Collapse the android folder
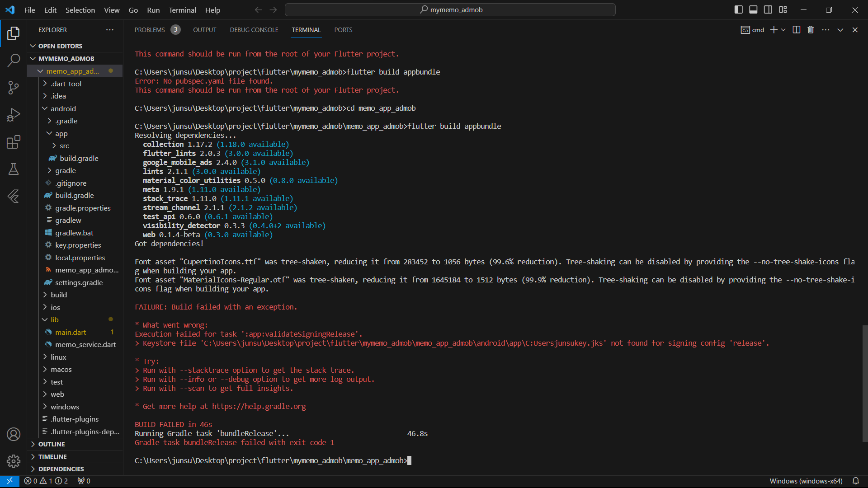This screenshot has height=488, width=868. [75, 108]
